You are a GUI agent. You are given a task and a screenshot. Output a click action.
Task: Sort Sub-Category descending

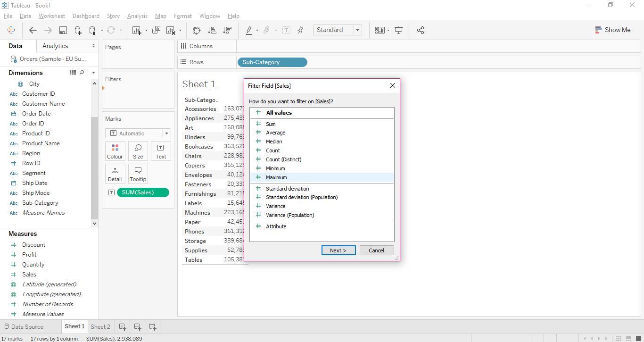click(x=228, y=30)
